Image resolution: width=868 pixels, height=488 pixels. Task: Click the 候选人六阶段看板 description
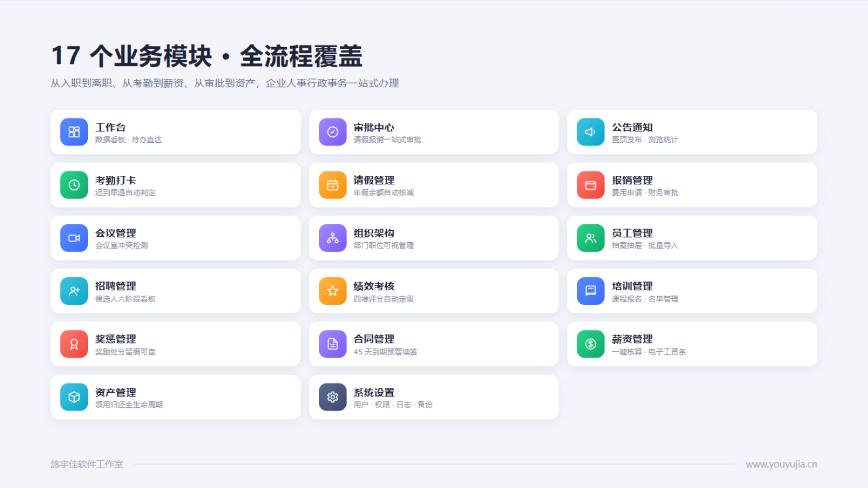pyautogui.click(x=125, y=299)
